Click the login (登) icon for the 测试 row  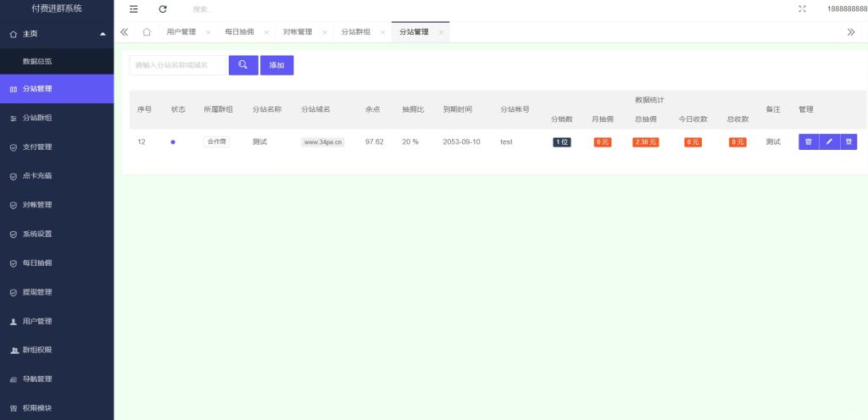click(x=849, y=141)
